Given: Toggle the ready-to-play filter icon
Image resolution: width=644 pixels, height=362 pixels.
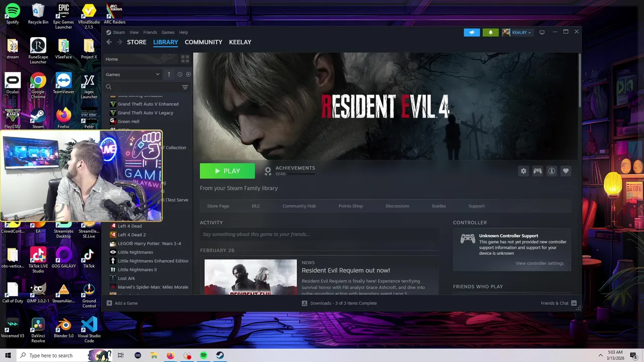Looking at the screenshot, I should tap(188, 74).
